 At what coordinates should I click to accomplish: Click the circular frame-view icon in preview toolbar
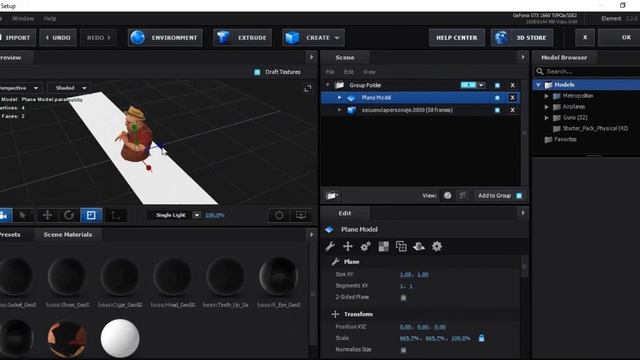[x=279, y=215]
